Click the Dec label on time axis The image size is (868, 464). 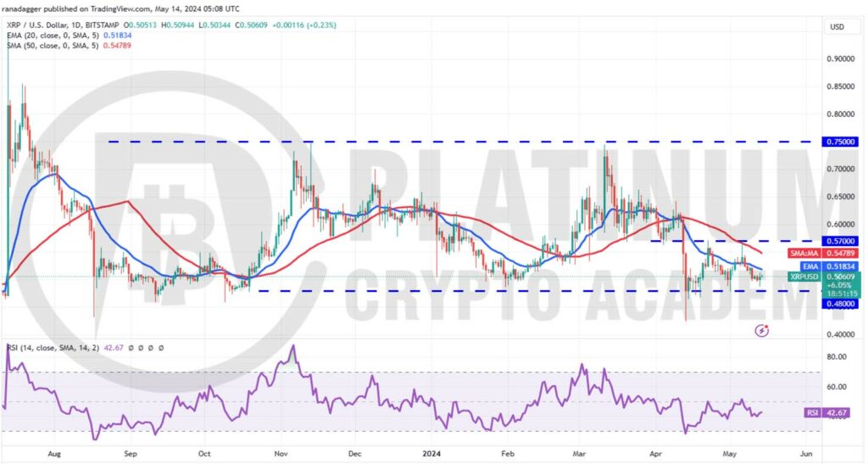pyautogui.click(x=355, y=454)
